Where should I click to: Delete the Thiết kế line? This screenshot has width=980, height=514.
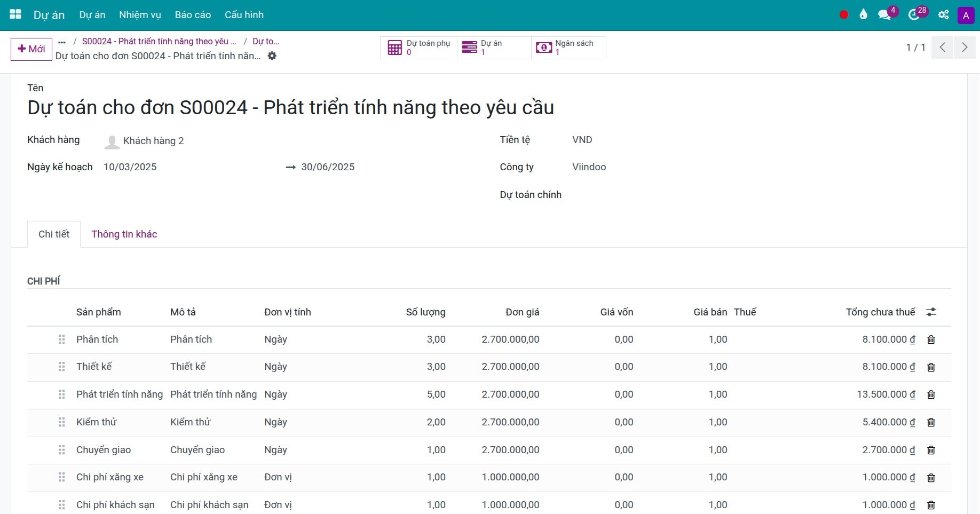(x=931, y=367)
